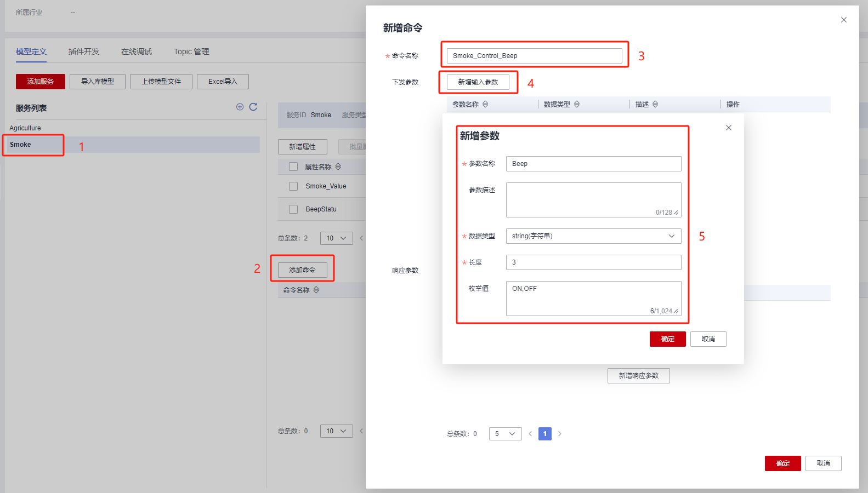
Task: Tick the BeepStatu property checkbox
Action: pos(293,209)
